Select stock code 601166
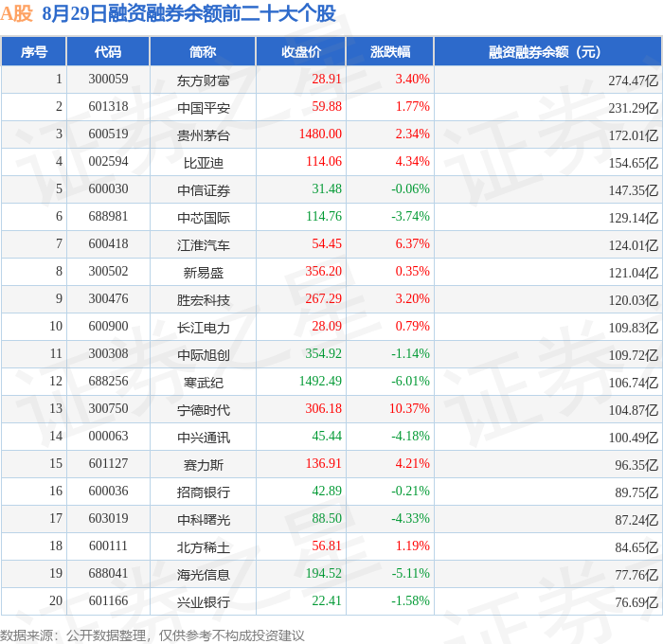Screen dimensions: 663x644 pyautogui.click(x=108, y=600)
